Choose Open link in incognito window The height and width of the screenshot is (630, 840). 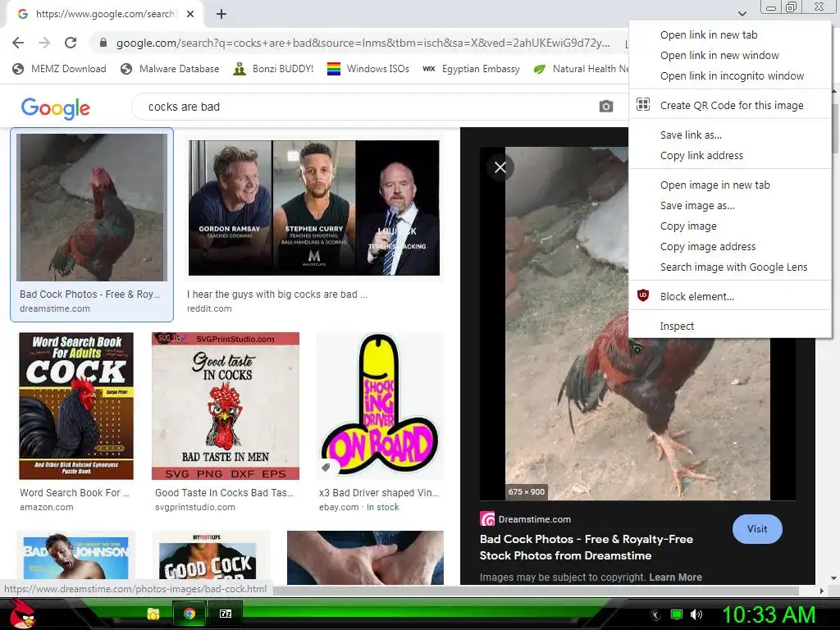(730, 76)
